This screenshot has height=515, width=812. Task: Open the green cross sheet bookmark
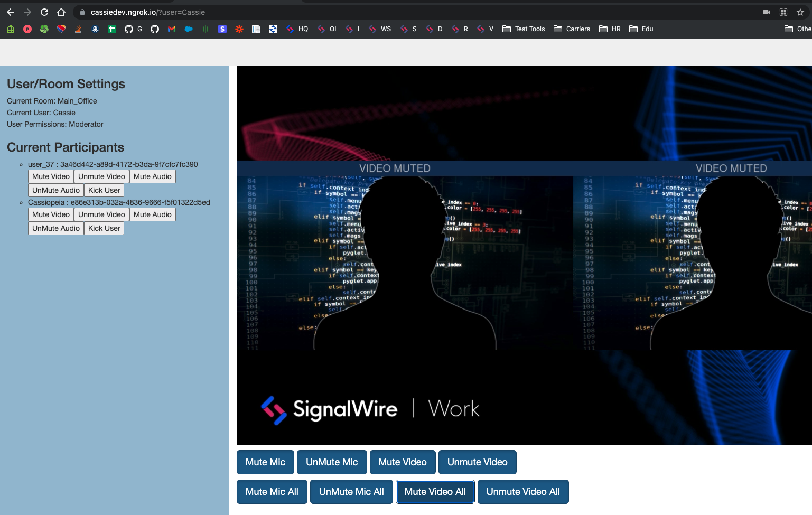point(112,29)
